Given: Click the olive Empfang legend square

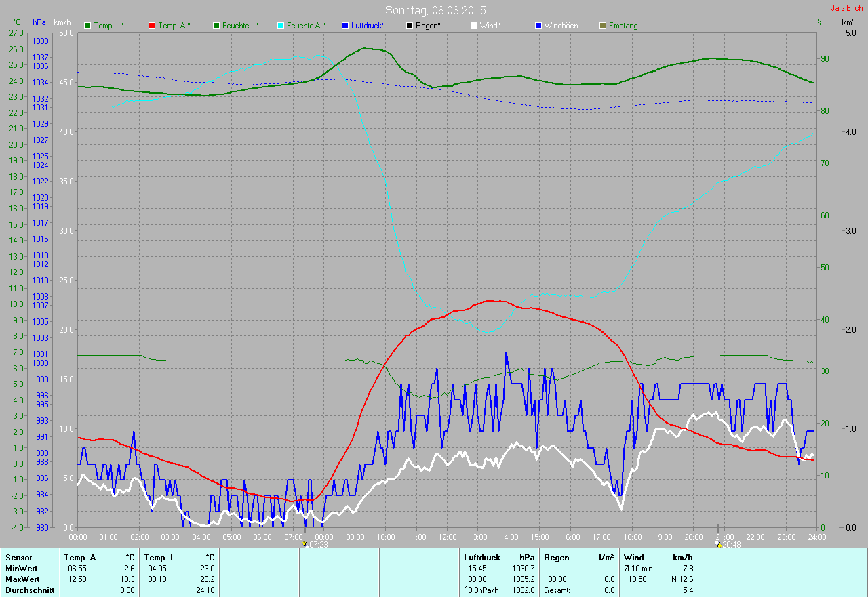Looking at the screenshot, I should (x=602, y=26).
